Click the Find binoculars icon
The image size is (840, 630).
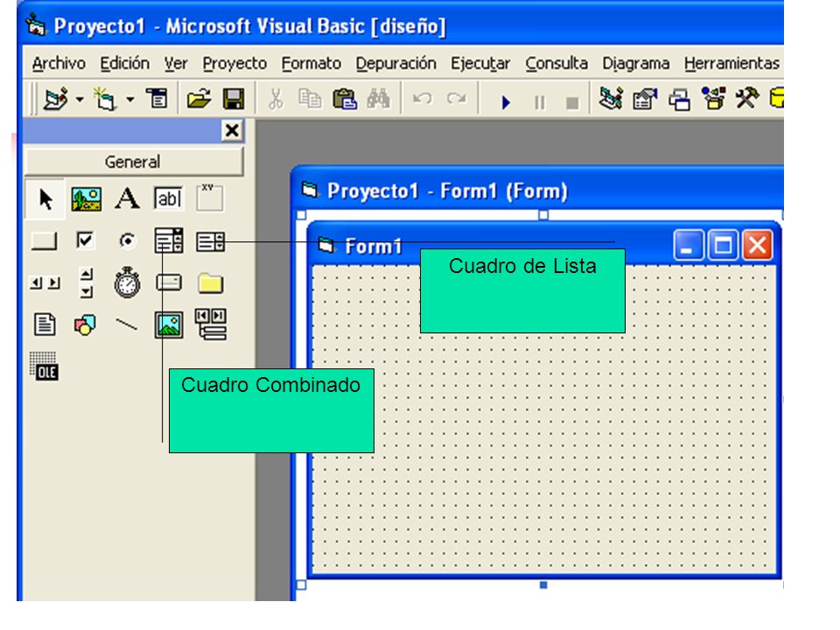click(378, 99)
